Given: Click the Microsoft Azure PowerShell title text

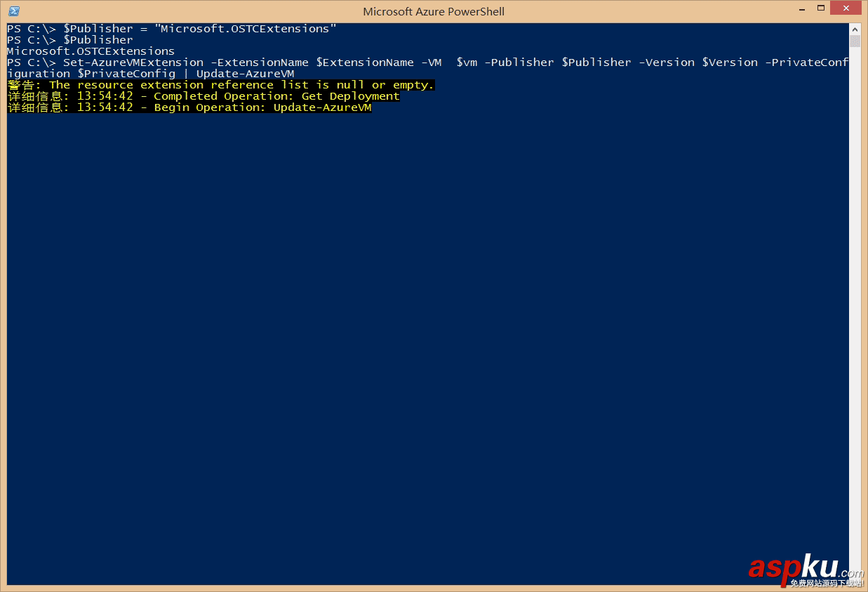Looking at the screenshot, I should [433, 11].
